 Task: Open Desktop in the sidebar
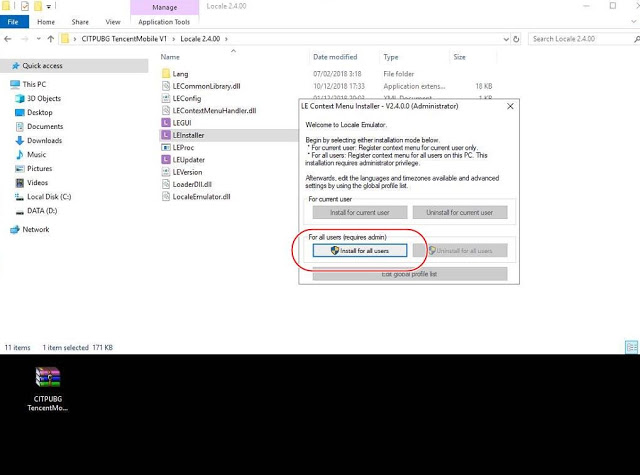(x=40, y=112)
